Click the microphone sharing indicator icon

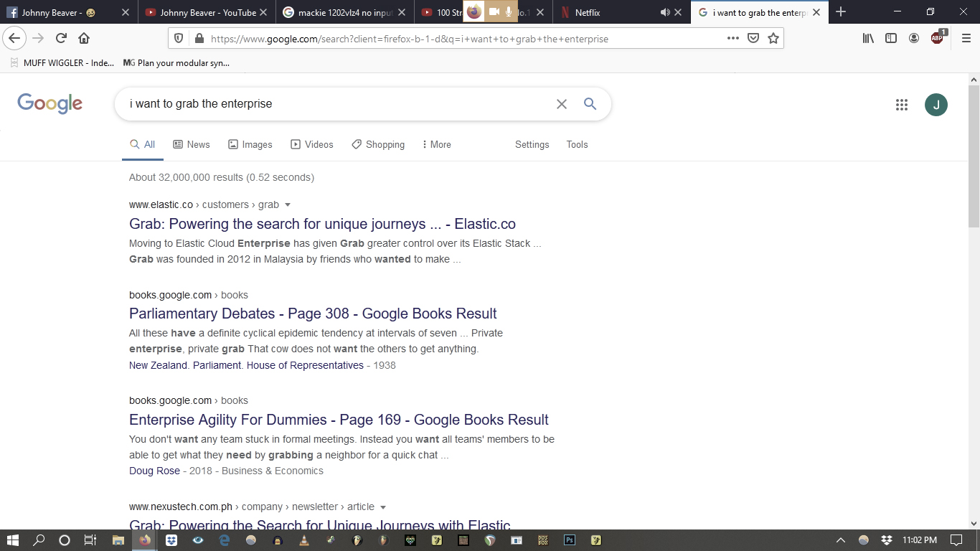click(x=509, y=12)
